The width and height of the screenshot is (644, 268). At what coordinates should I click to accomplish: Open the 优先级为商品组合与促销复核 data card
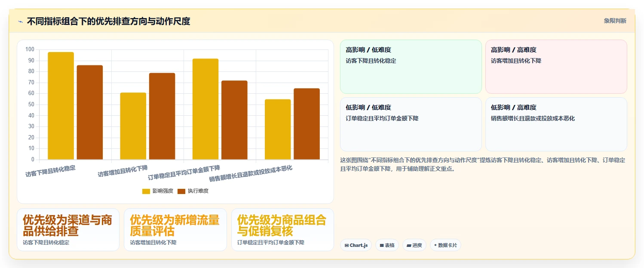[282, 230]
